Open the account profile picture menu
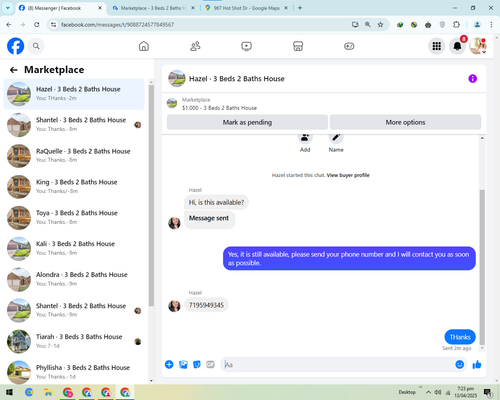The image size is (500, 400). tap(478, 46)
